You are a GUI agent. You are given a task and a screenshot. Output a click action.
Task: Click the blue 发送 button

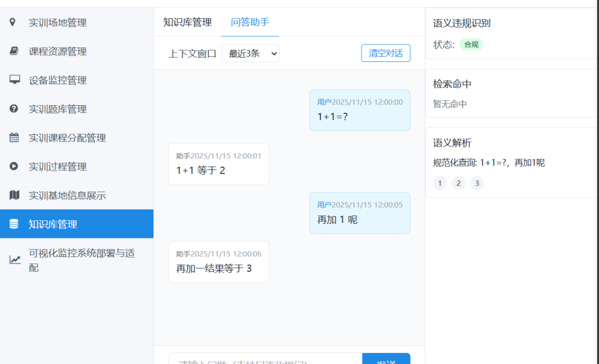point(386,359)
